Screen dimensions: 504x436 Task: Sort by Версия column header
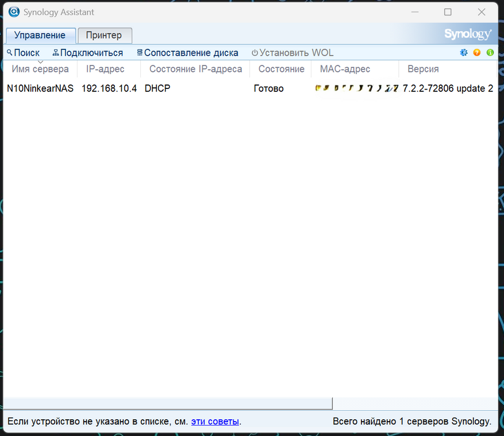(448, 69)
